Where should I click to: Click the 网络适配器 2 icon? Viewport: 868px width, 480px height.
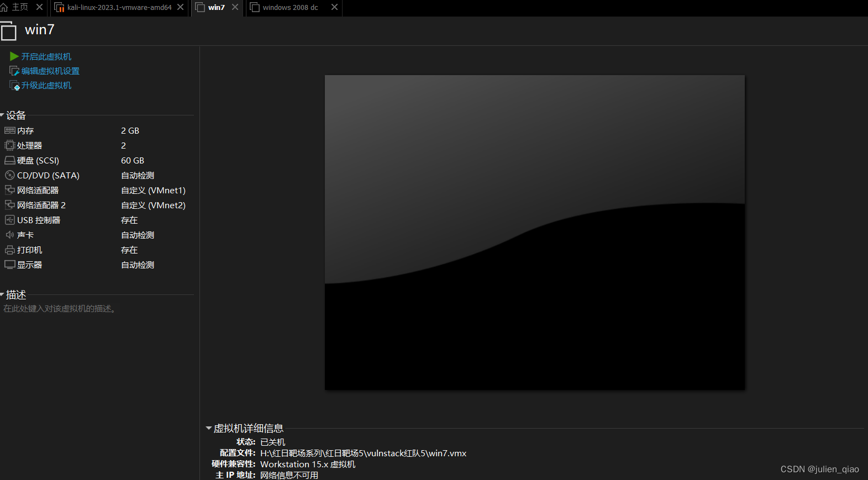point(10,205)
